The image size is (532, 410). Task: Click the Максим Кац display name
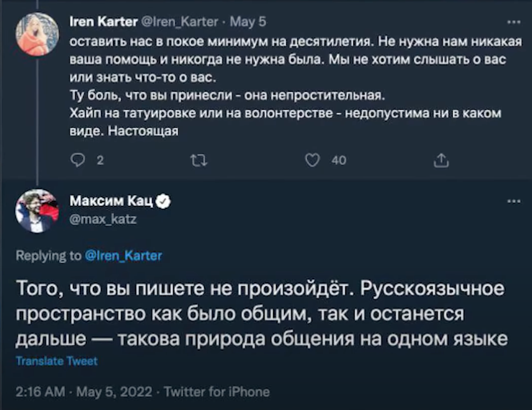point(111,202)
